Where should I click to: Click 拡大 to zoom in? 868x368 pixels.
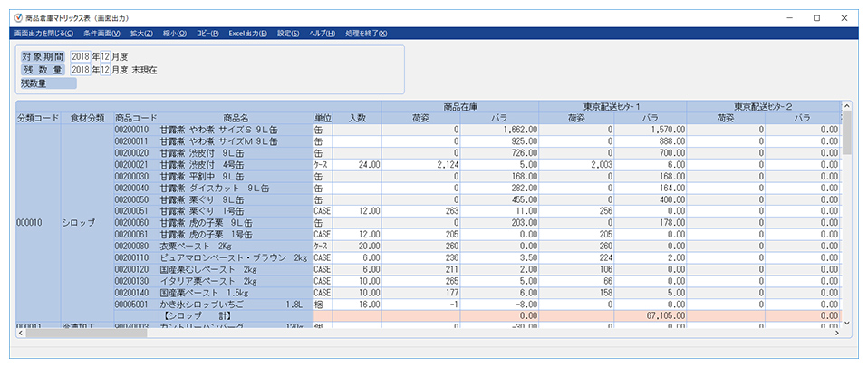click(141, 34)
